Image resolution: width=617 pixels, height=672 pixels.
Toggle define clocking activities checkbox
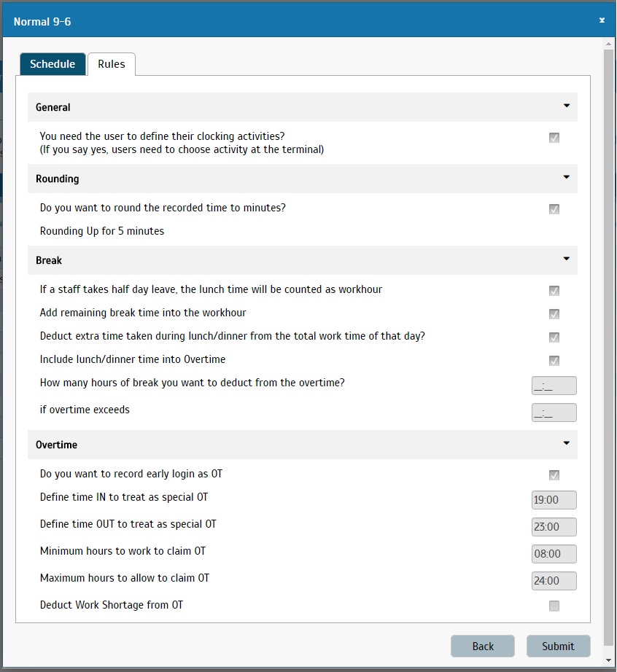coord(554,138)
